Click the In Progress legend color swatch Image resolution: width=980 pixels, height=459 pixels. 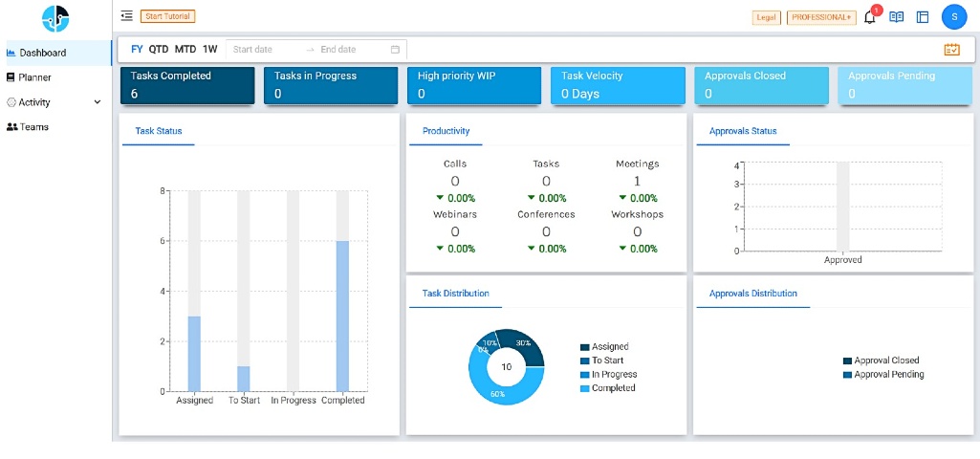coord(585,375)
